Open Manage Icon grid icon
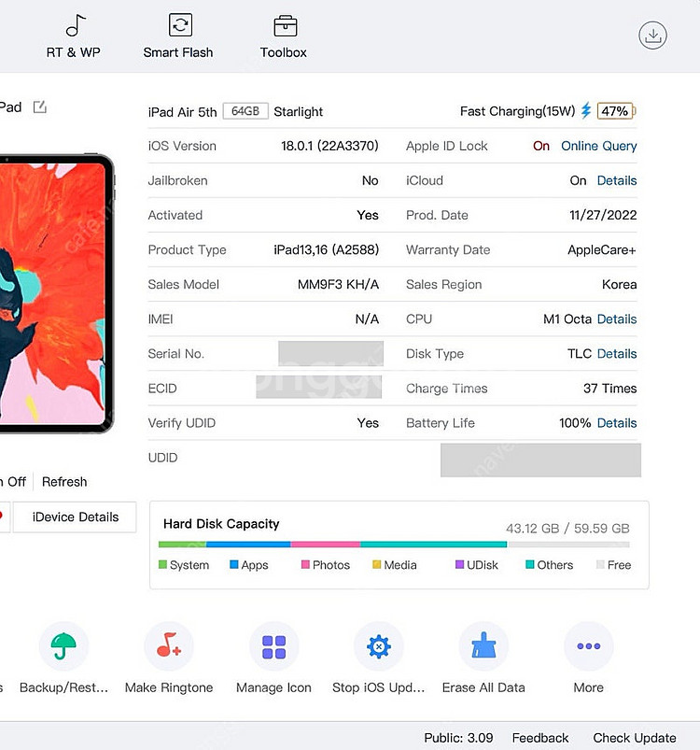Image resolution: width=700 pixels, height=750 pixels. 273,645
